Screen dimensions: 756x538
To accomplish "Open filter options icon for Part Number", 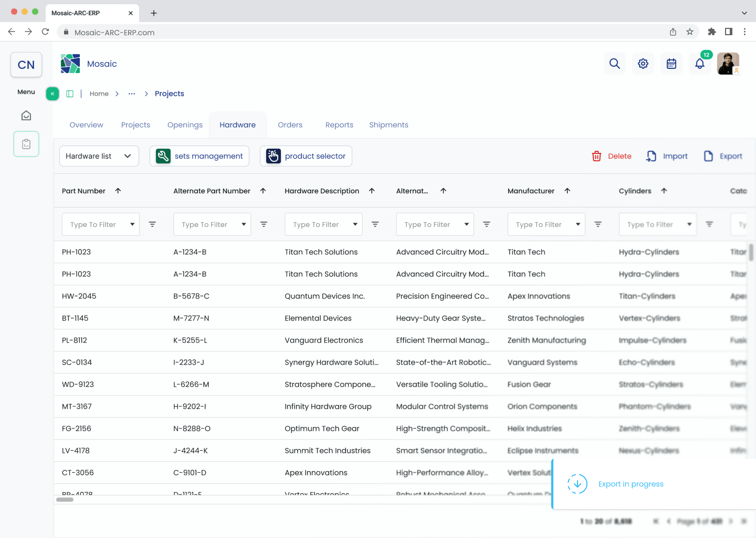I will coord(152,224).
